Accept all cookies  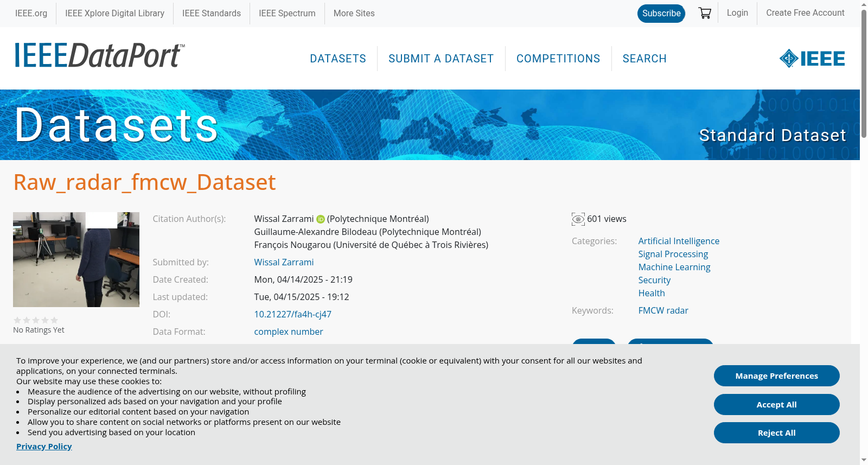[x=777, y=405]
